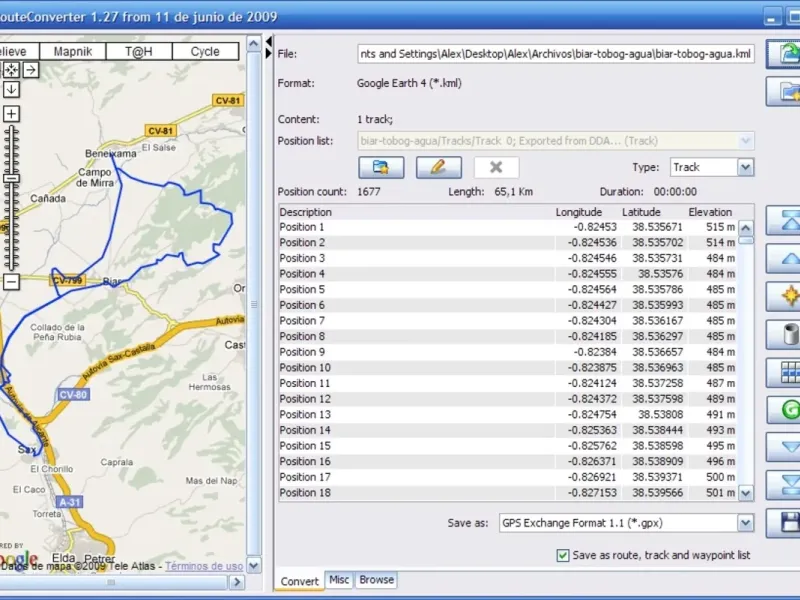This screenshot has height=600, width=800.
Task: Click the add position list button
Action: (381, 167)
